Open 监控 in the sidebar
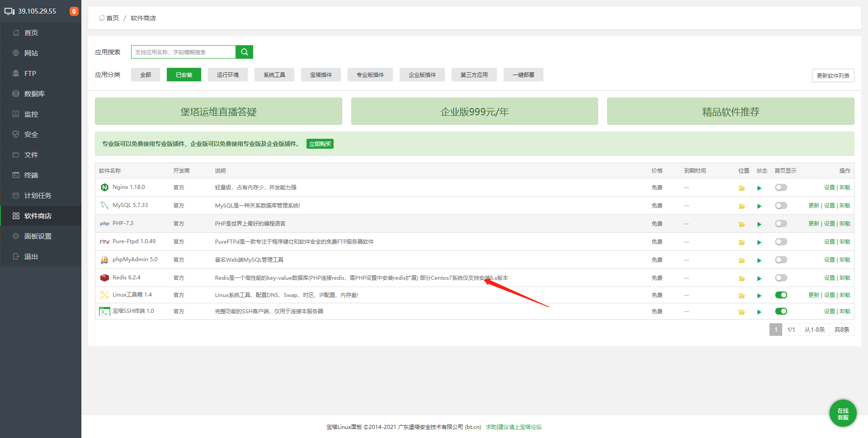The image size is (868, 438). coord(41,114)
